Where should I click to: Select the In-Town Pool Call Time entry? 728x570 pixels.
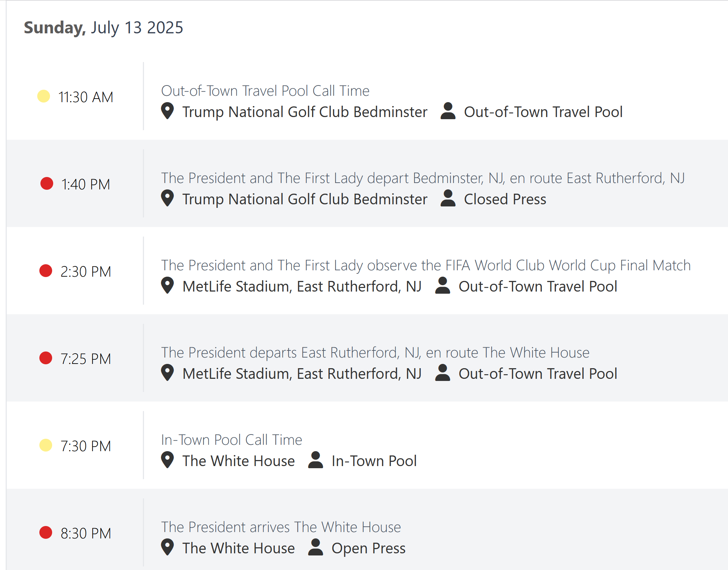(232, 440)
